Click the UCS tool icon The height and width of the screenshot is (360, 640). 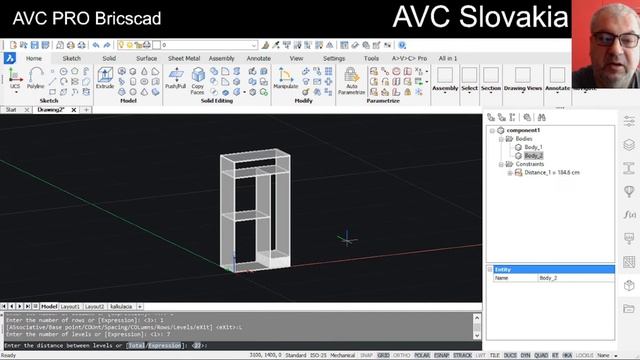15,78
